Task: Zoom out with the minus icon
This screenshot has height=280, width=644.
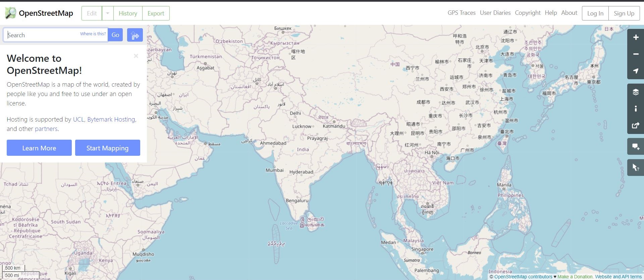Action: tap(636, 54)
